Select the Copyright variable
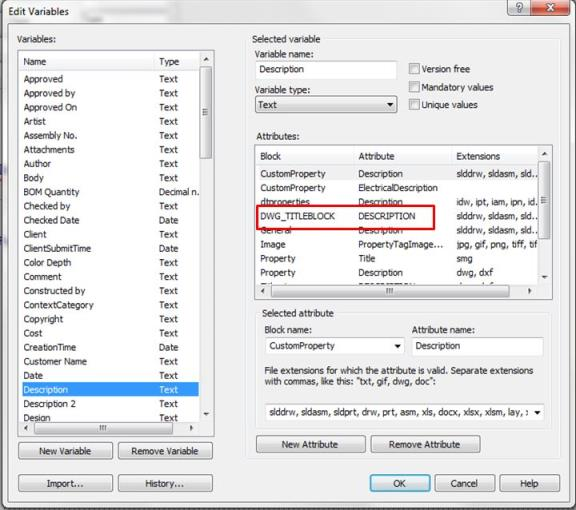The width and height of the screenshot is (576, 510). 110,319
